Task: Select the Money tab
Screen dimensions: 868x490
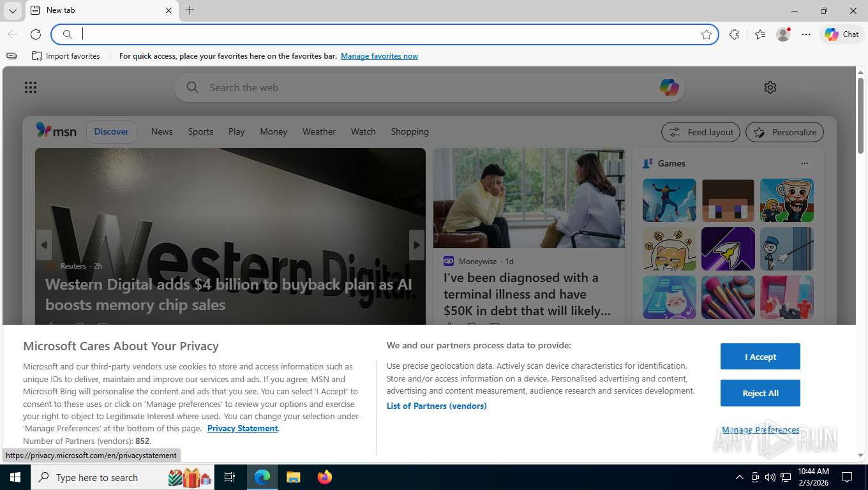Action: pos(274,131)
